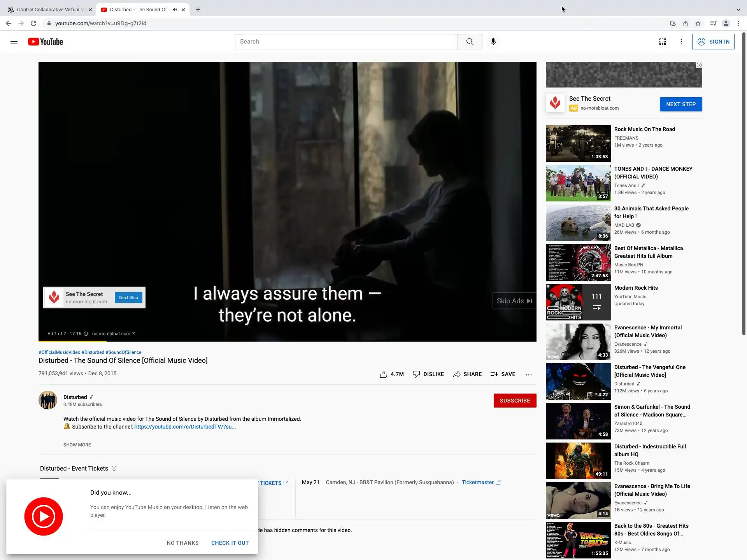Screen dimensions: 747x560
Task: Open YouTube settings three-dot menu
Action: point(681,42)
